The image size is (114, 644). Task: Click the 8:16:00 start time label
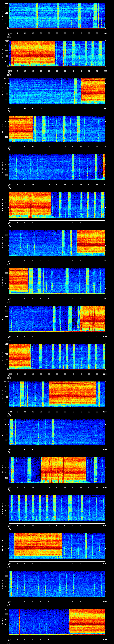[x=9, y=601]
